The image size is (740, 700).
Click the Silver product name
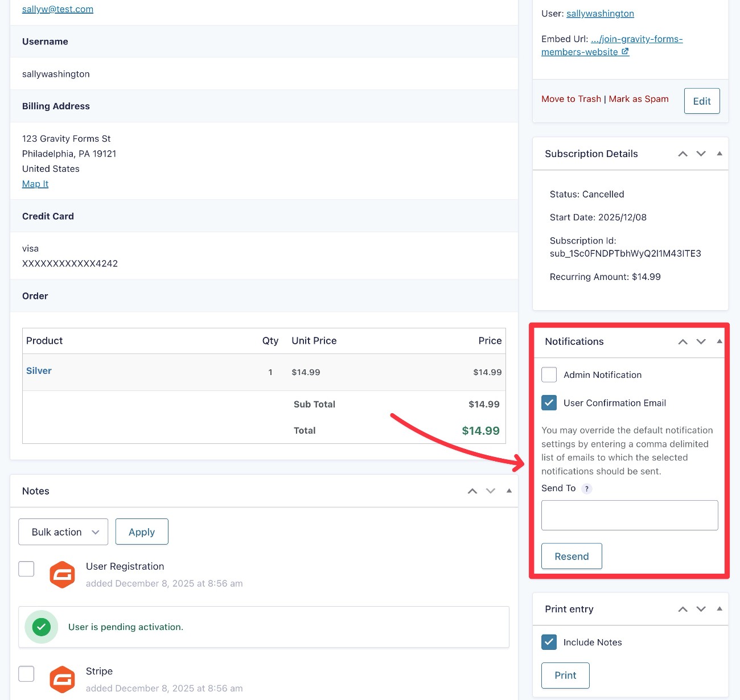pos(39,370)
